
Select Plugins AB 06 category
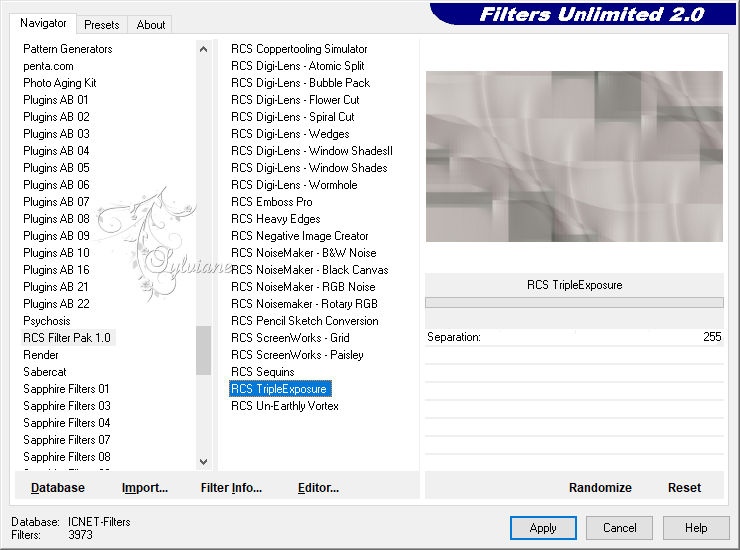click(56, 185)
